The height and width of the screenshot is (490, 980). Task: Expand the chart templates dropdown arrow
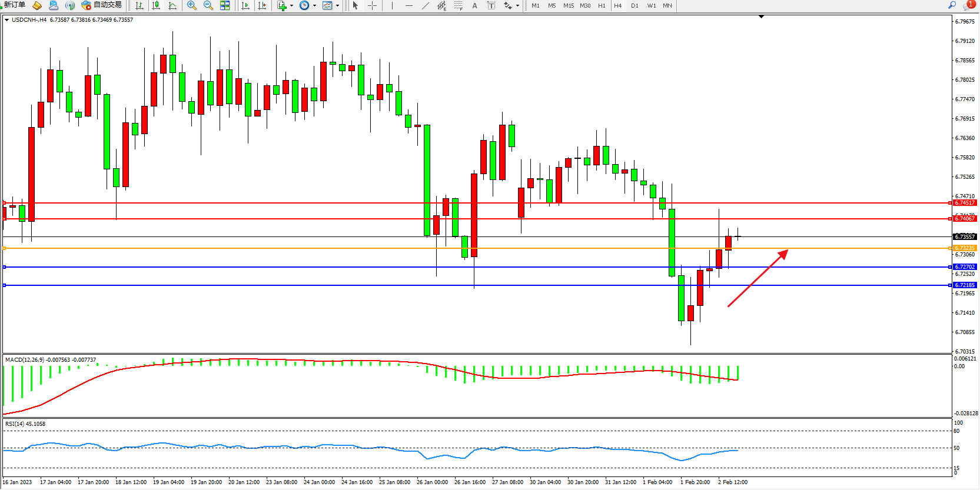pyautogui.click(x=337, y=6)
